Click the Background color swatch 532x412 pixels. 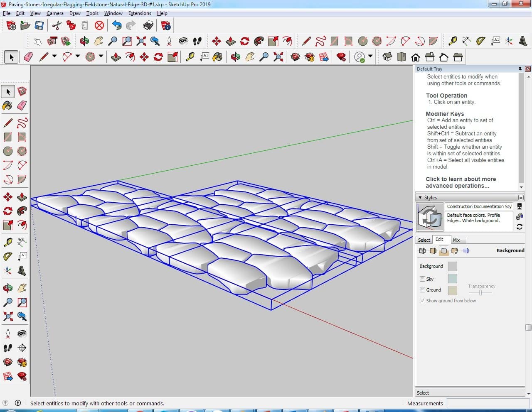(x=453, y=266)
